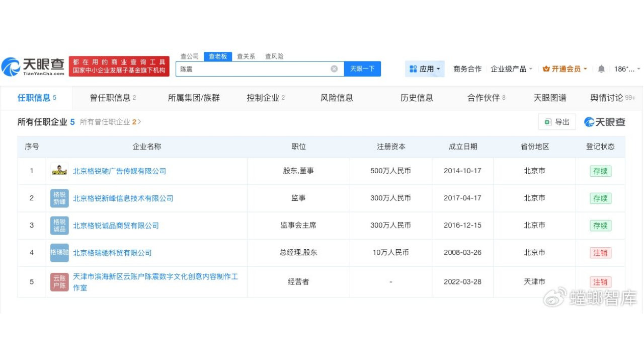Click the 天津市 region cell
644x362 pixels.
(534, 282)
